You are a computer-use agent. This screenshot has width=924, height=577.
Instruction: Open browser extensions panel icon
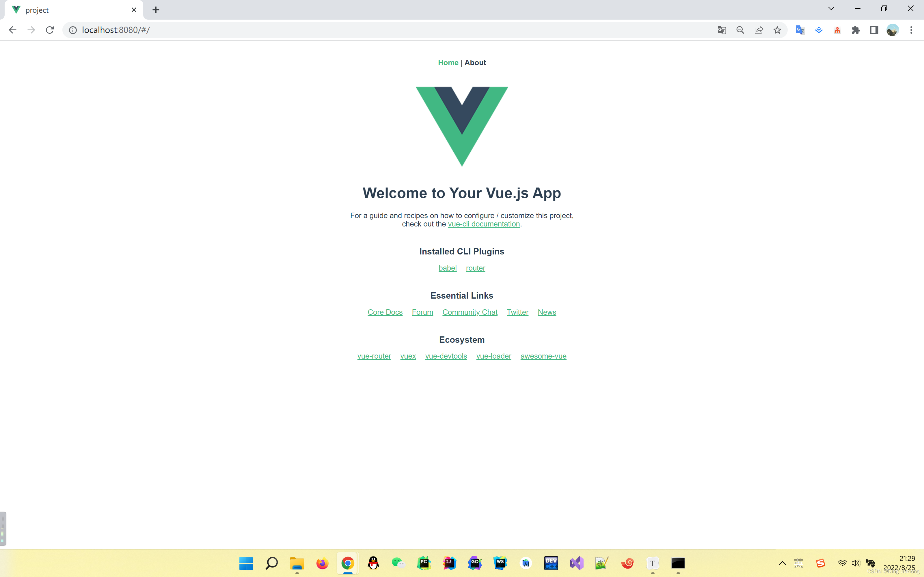click(856, 30)
